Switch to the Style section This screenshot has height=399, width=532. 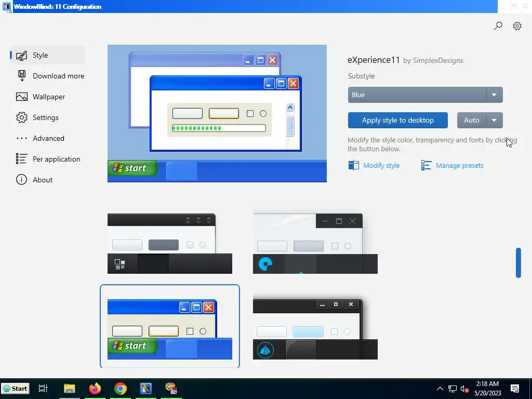47,55
